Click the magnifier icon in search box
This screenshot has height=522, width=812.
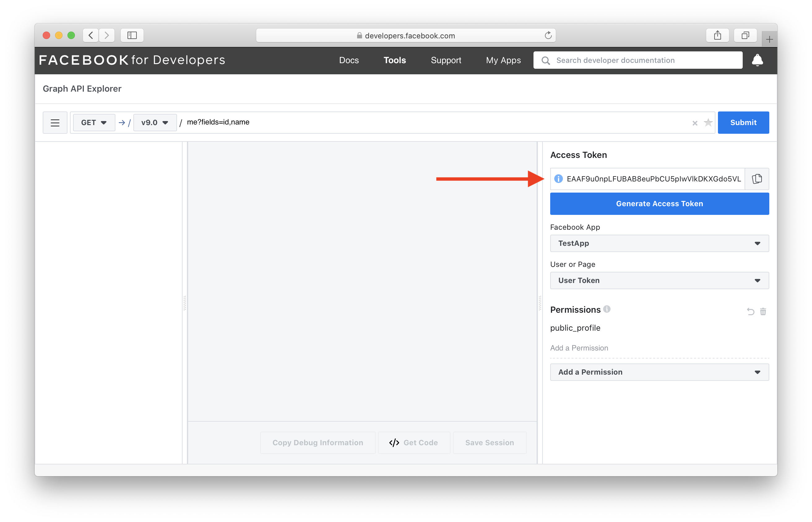(x=545, y=60)
